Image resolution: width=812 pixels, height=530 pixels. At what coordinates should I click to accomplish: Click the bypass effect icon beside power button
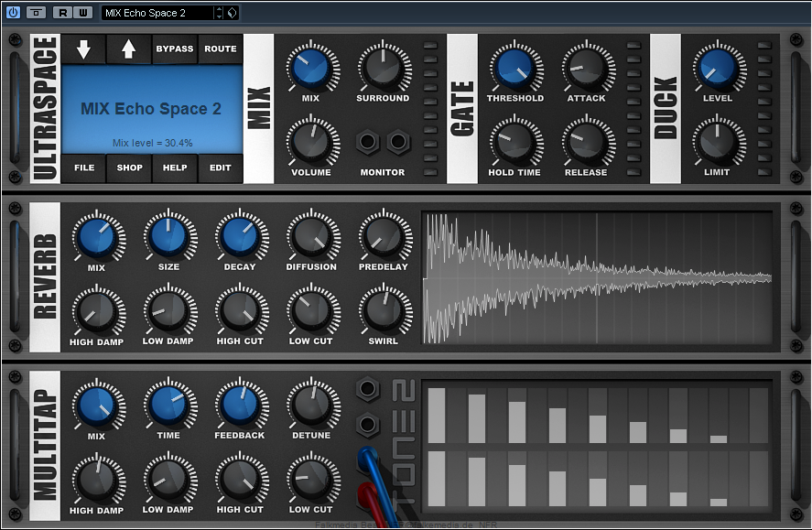(36, 13)
